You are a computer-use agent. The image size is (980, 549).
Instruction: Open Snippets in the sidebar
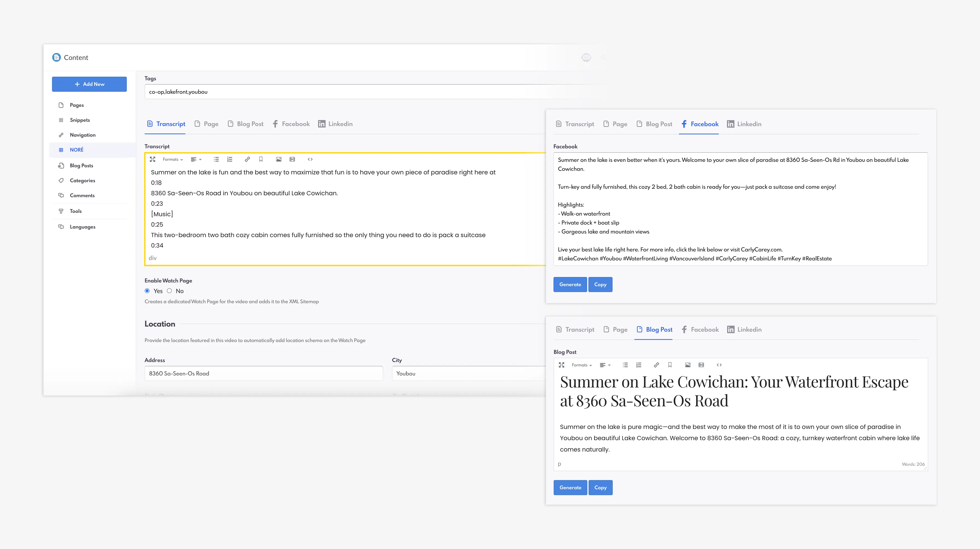click(x=80, y=120)
